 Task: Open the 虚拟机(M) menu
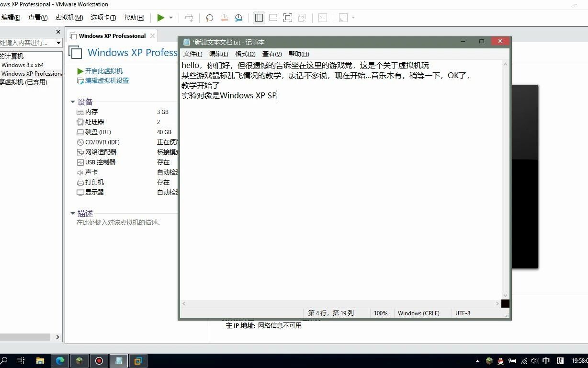tap(69, 18)
